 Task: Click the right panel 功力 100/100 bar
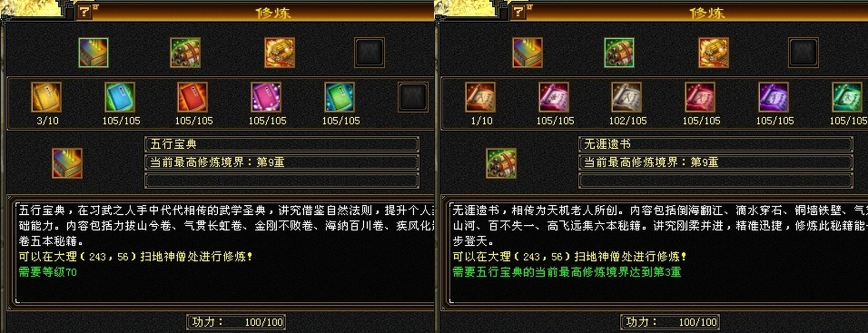[670, 322]
